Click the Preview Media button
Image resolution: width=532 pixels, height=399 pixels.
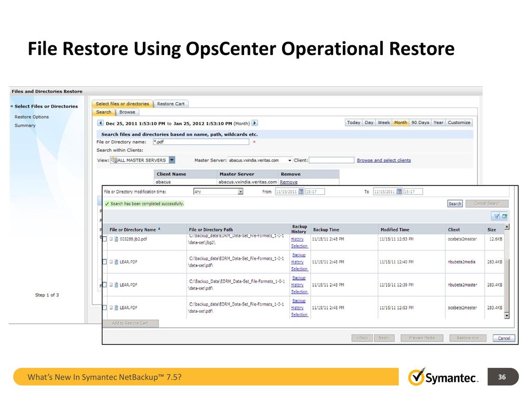tap(422, 338)
